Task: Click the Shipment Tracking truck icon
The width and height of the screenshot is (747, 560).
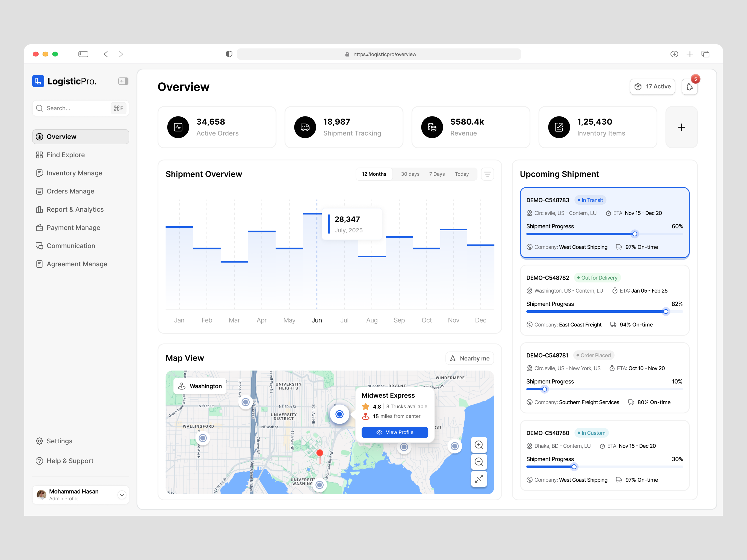Action: coord(305,127)
